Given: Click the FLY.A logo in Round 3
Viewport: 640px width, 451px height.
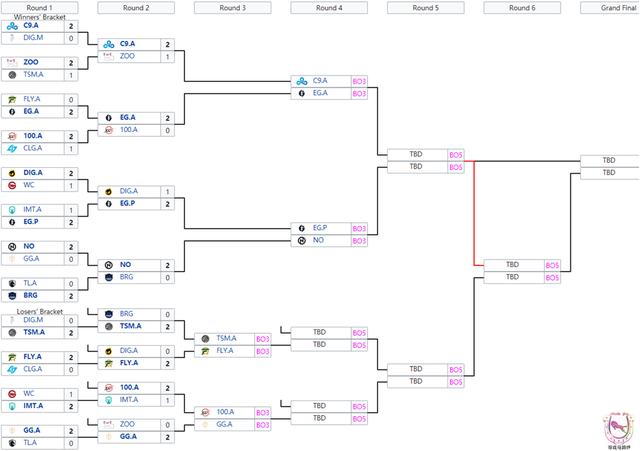Looking at the screenshot, I should coord(205,351).
